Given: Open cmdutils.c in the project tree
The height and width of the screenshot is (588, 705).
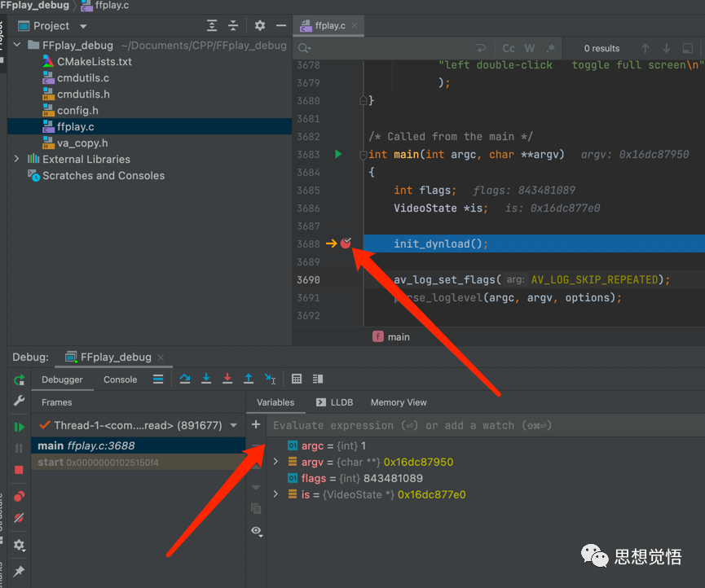Looking at the screenshot, I should (x=82, y=78).
